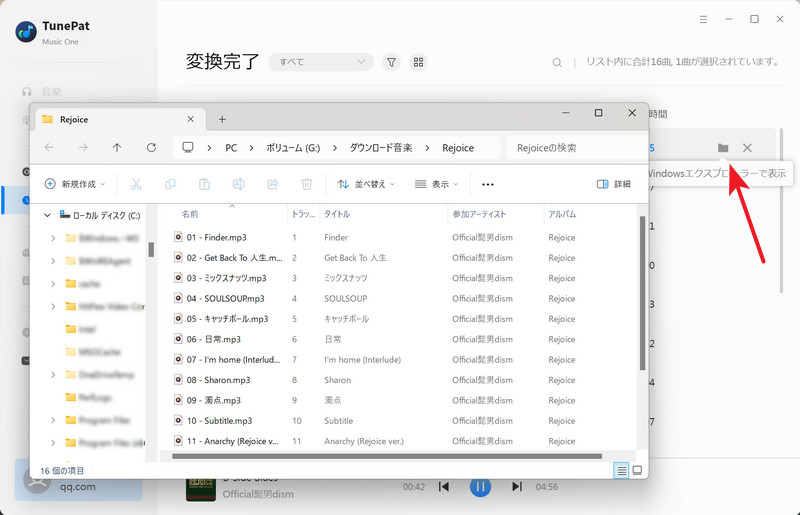The image size is (800, 515).
Task: Select the Rejoice tab in Explorer
Action: point(120,119)
